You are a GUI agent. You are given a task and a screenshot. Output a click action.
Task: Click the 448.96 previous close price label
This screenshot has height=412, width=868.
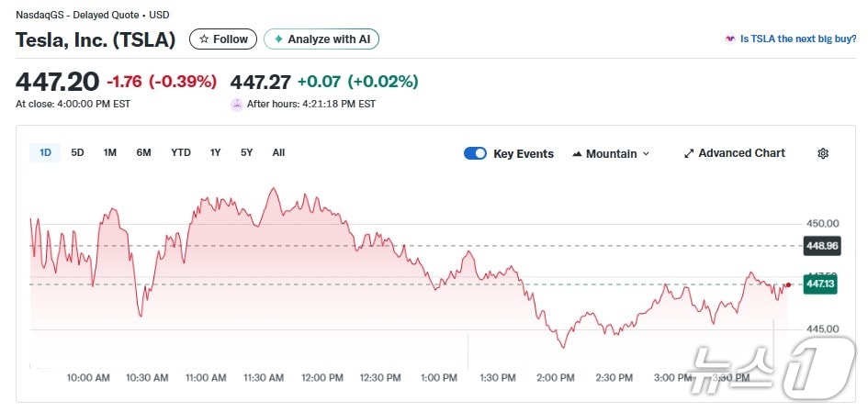coord(822,246)
